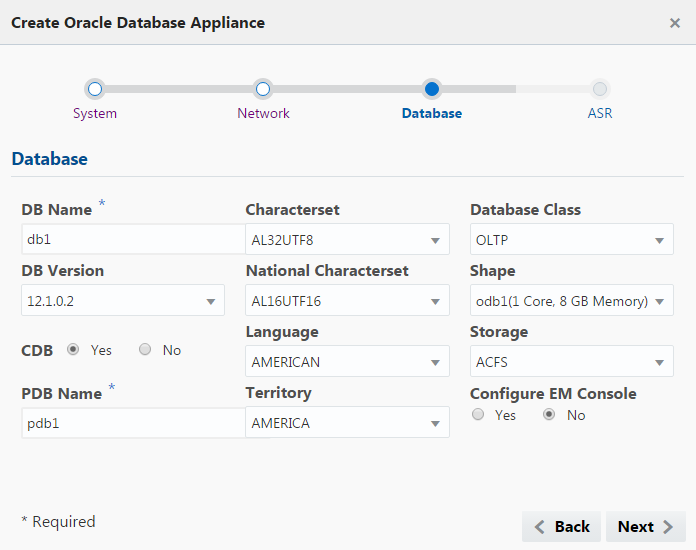Choose Yes for Configure EM Console
This screenshot has width=696, height=550.
(478, 414)
